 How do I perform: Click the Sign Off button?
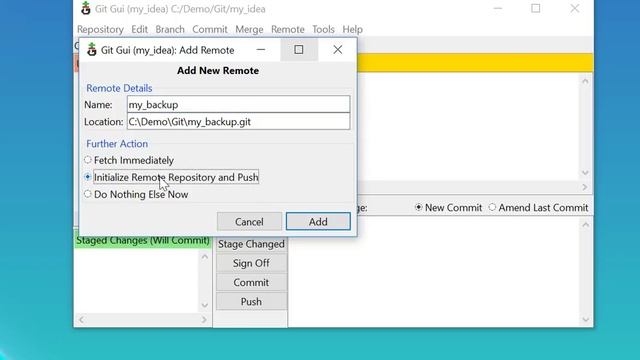pyautogui.click(x=251, y=263)
